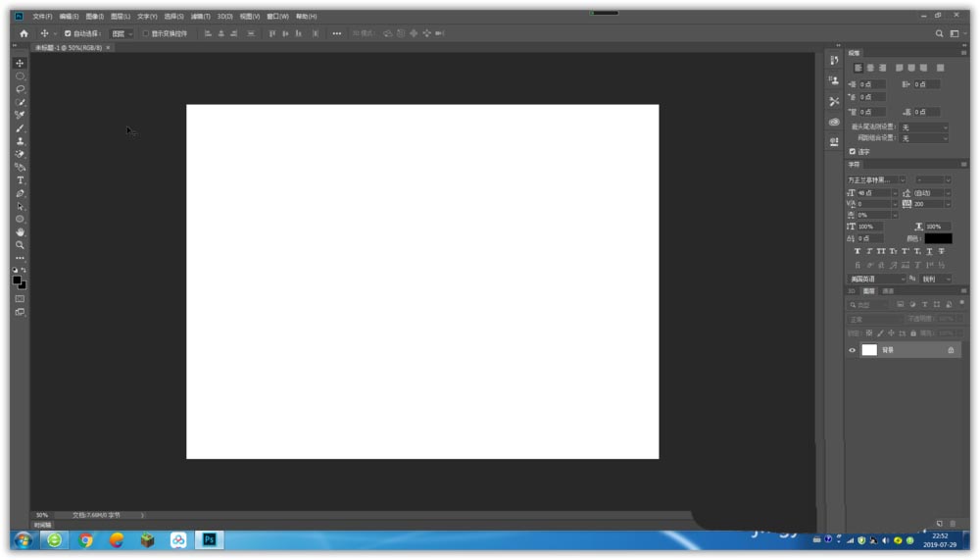Screen dimensions: 980x560
Task: Create a new layer icon at panel bottom
Action: pyautogui.click(x=940, y=524)
